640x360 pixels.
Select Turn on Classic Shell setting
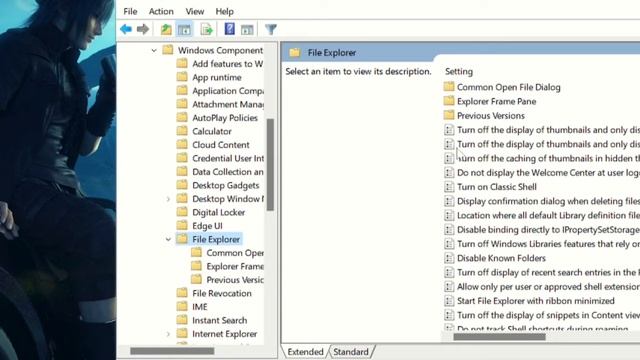[x=490, y=187]
